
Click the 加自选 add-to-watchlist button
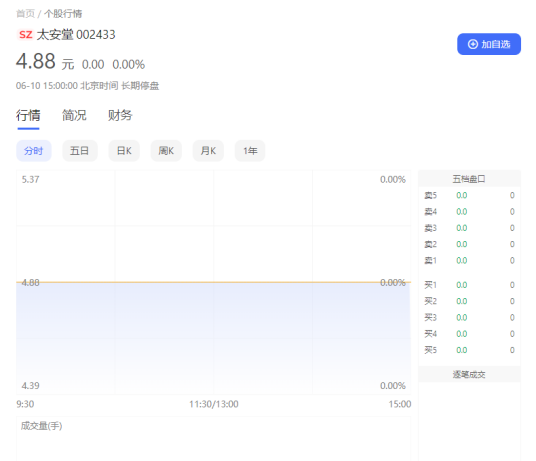(488, 44)
